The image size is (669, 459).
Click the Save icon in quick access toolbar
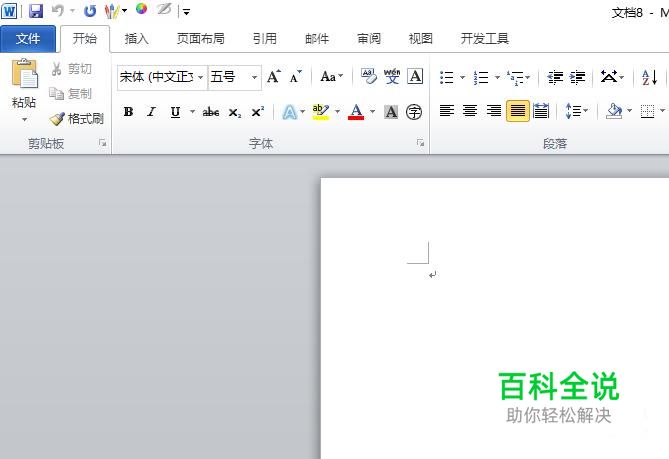(36, 11)
